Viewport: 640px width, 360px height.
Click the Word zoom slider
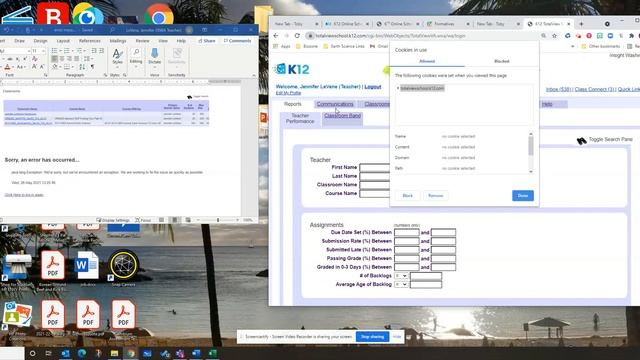coord(218,220)
